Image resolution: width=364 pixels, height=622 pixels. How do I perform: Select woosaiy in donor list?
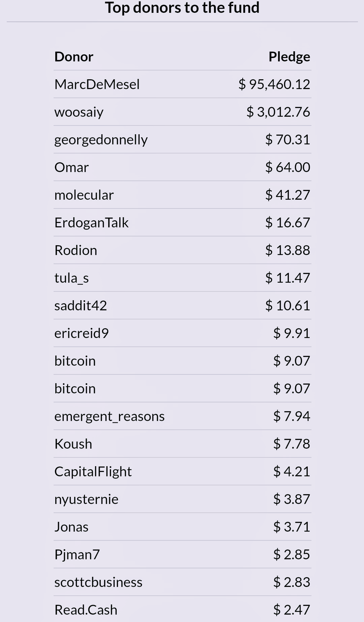click(79, 112)
